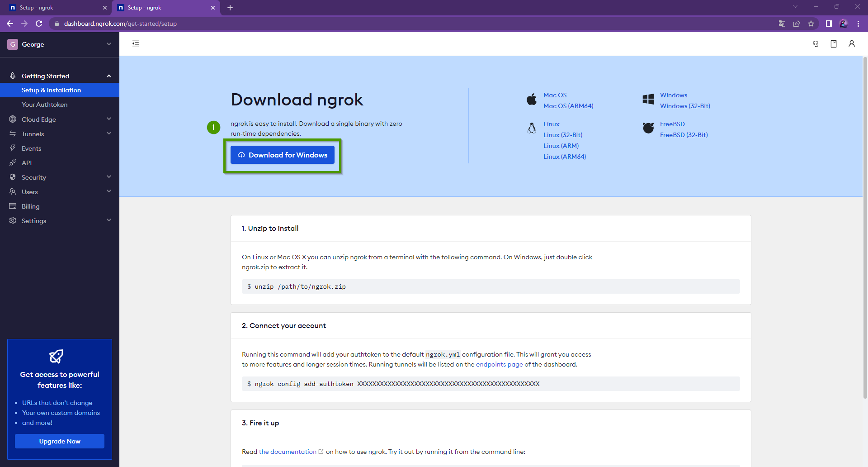Viewport: 868px width, 467px height.
Task: Click the Upgrade Now button
Action: click(x=59, y=441)
